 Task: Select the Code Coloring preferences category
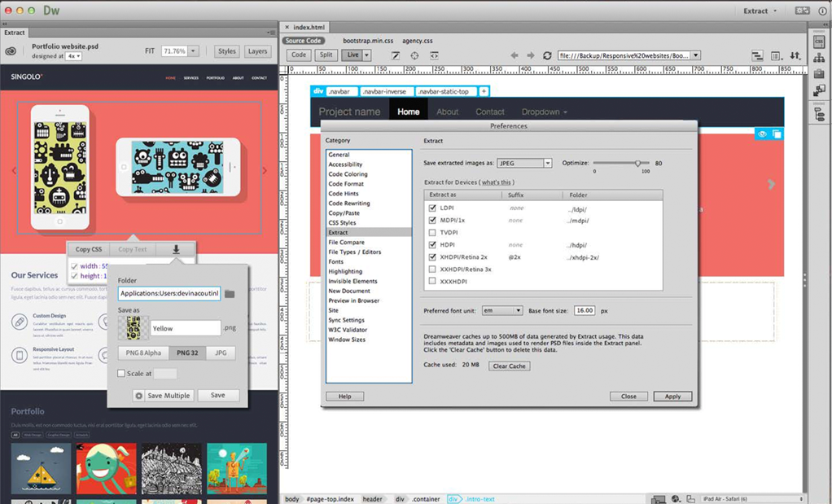(348, 174)
